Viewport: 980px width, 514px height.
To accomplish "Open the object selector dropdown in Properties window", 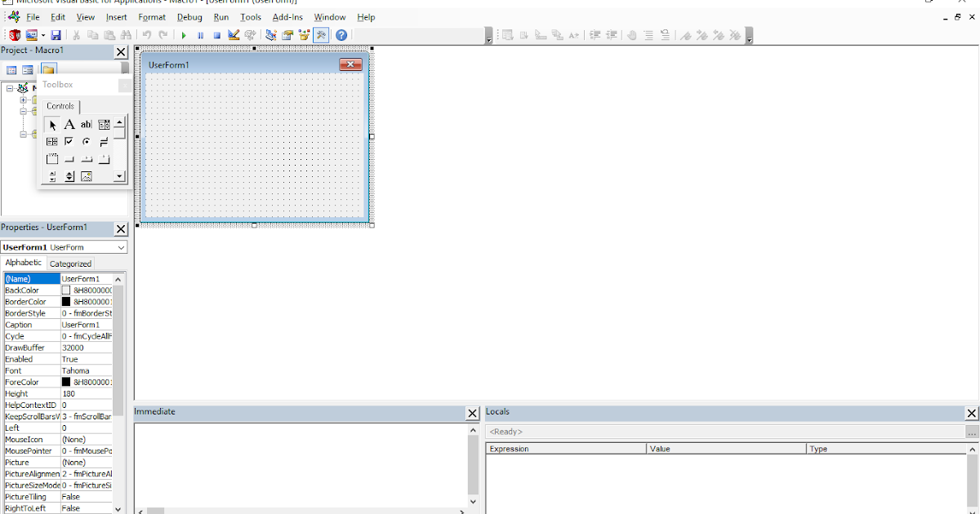I will (x=121, y=246).
